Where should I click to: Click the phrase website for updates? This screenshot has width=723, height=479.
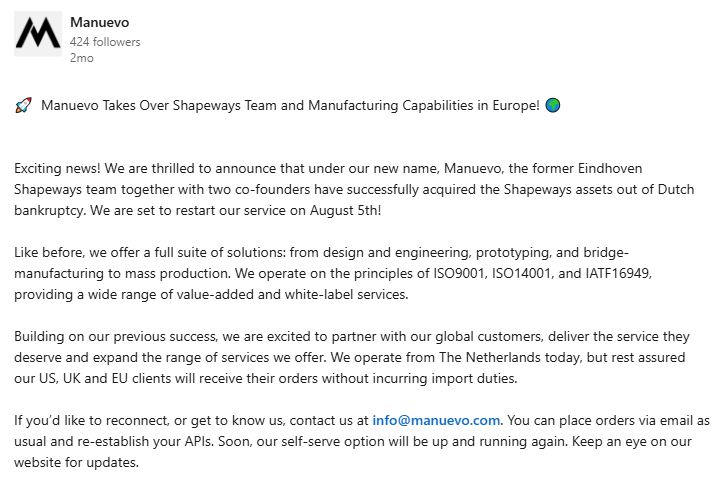pos(76,462)
